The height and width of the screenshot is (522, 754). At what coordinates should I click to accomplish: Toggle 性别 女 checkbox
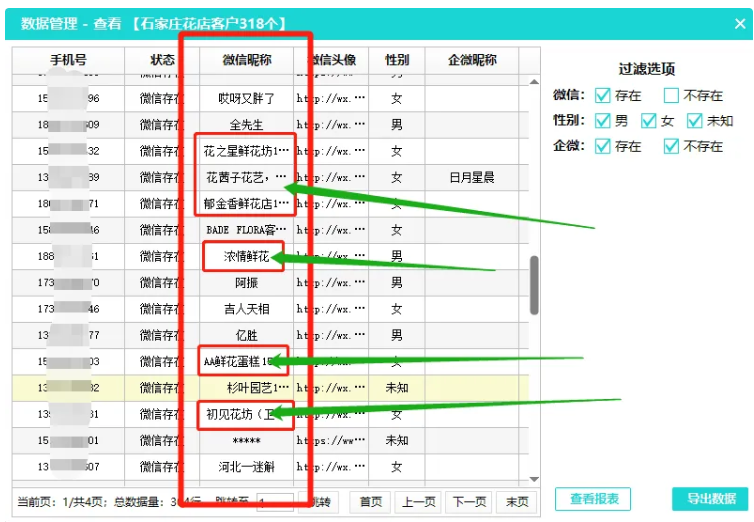click(648, 121)
